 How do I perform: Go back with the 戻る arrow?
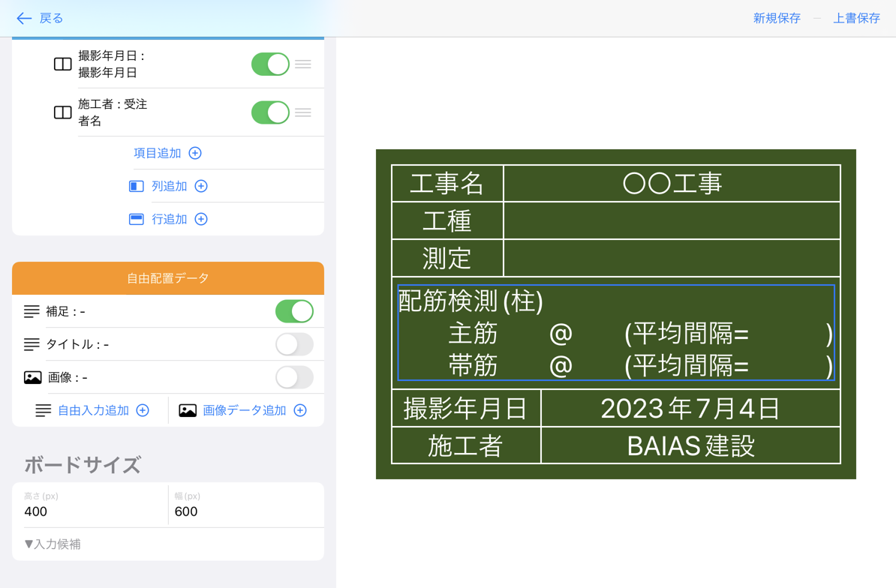(x=24, y=18)
